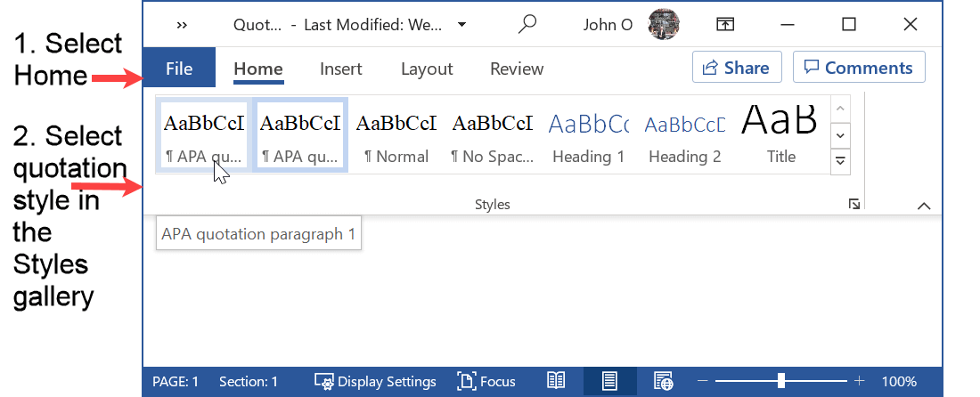980x397 pixels.
Task: Click the Share button
Action: click(737, 68)
